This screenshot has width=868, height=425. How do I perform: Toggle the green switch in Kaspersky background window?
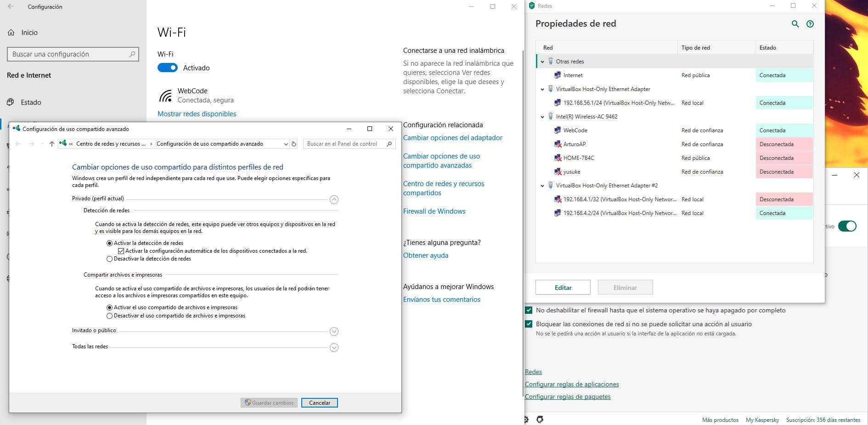[x=847, y=226]
